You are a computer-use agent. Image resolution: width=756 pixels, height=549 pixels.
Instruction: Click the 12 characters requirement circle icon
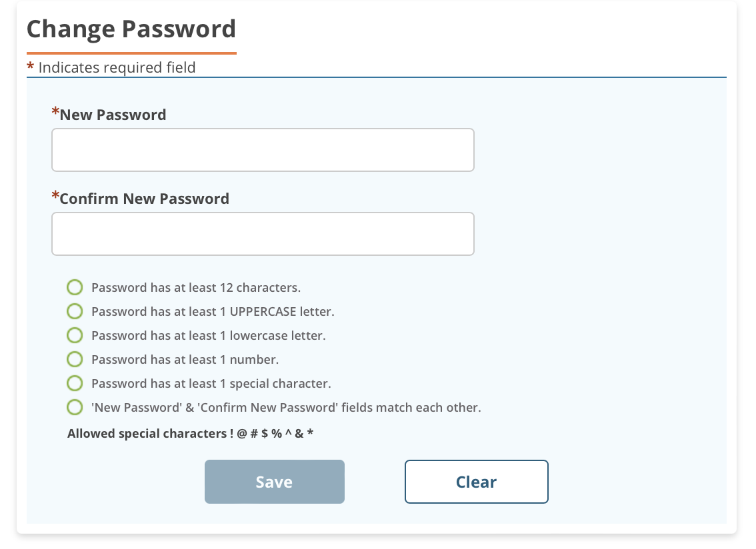[x=75, y=288]
